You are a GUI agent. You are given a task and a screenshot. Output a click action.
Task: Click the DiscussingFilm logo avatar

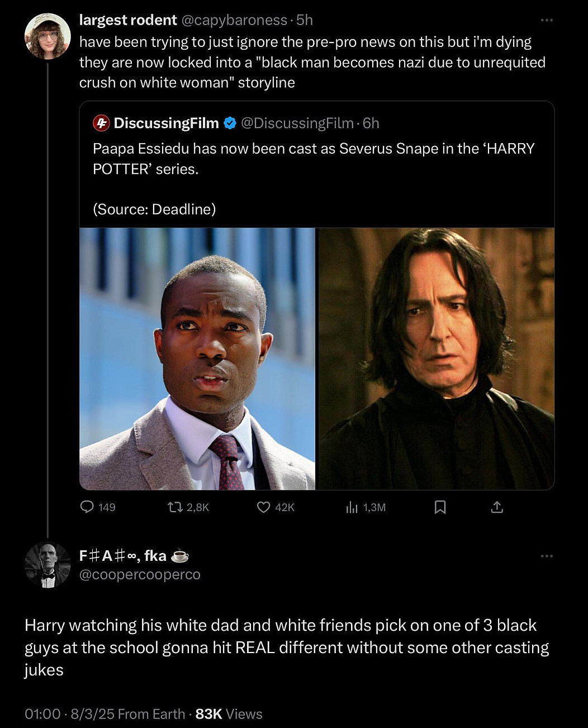pyautogui.click(x=101, y=123)
